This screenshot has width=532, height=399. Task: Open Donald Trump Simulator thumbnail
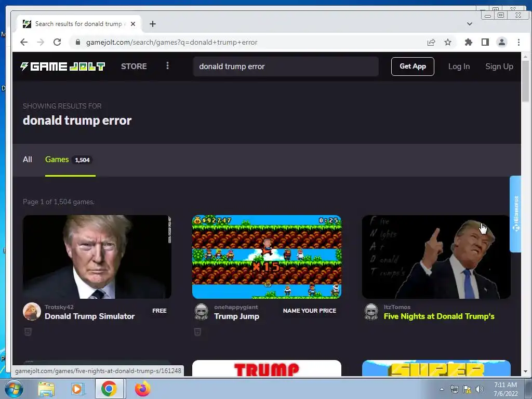[97, 257]
